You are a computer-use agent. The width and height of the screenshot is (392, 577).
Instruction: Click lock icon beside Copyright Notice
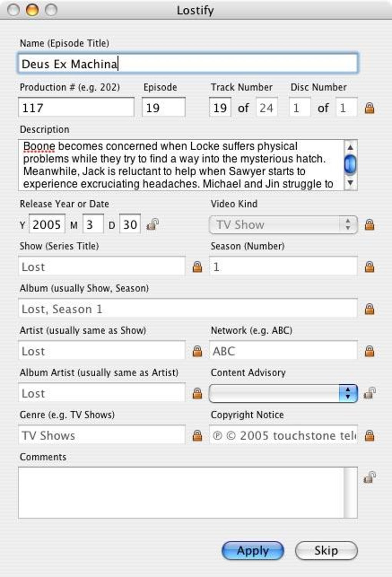(x=369, y=436)
